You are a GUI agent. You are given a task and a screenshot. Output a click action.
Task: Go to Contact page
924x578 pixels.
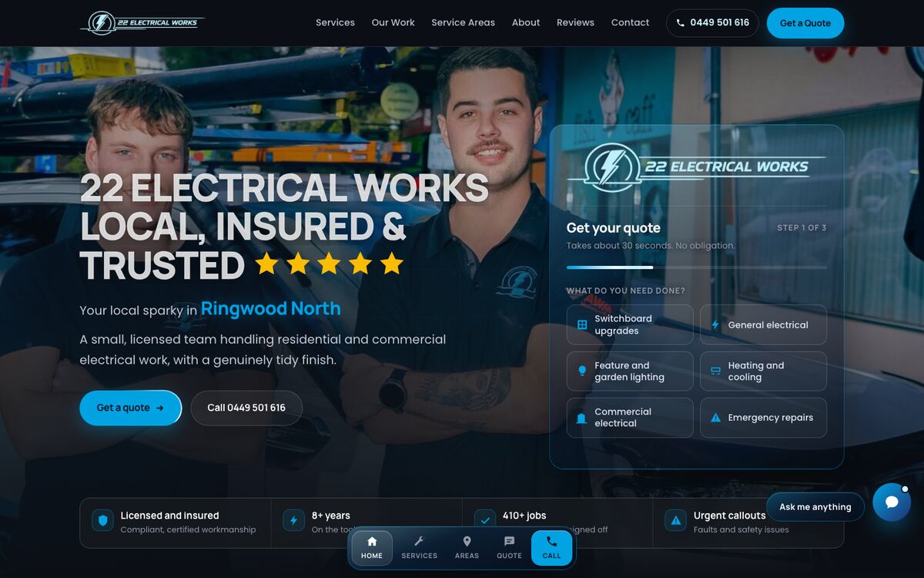tap(630, 23)
